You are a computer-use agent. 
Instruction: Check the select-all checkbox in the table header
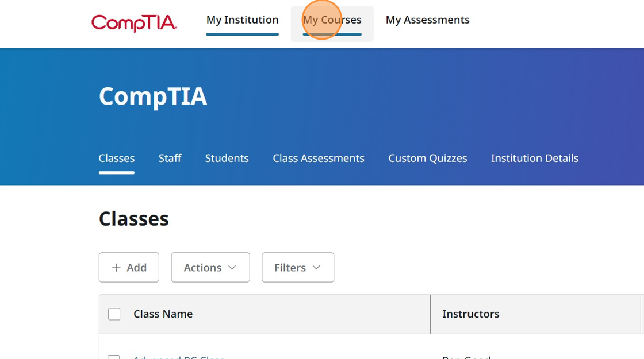pyautogui.click(x=114, y=314)
